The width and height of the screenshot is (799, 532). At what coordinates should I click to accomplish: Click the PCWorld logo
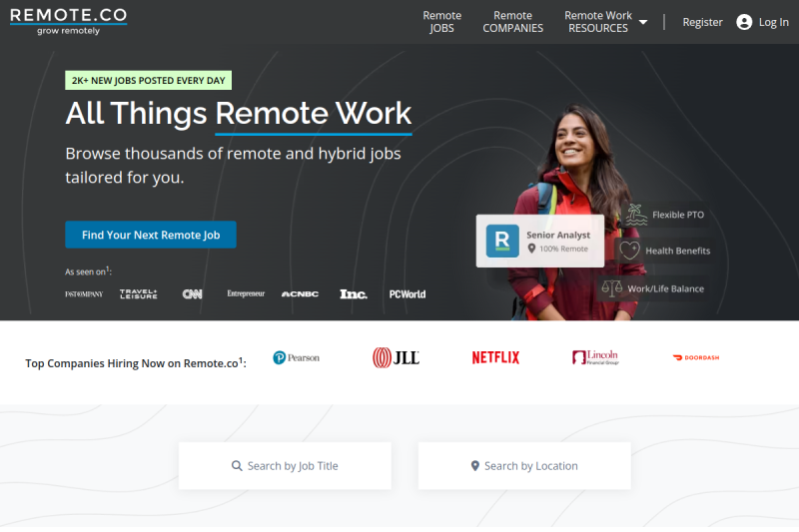click(x=407, y=294)
